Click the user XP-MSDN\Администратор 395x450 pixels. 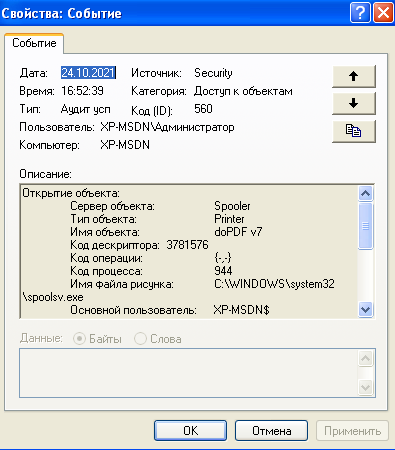167,127
